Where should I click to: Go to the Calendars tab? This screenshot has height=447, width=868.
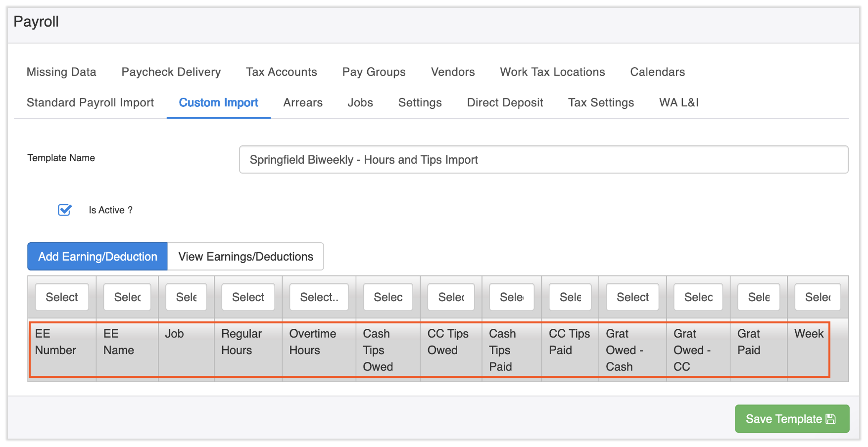coord(657,72)
